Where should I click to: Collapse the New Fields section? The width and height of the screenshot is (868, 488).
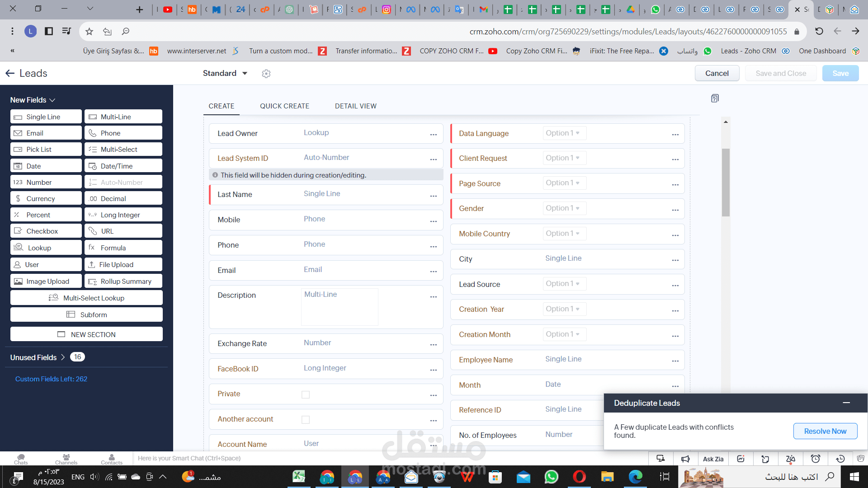pyautogui.click(x=52, y=100)
